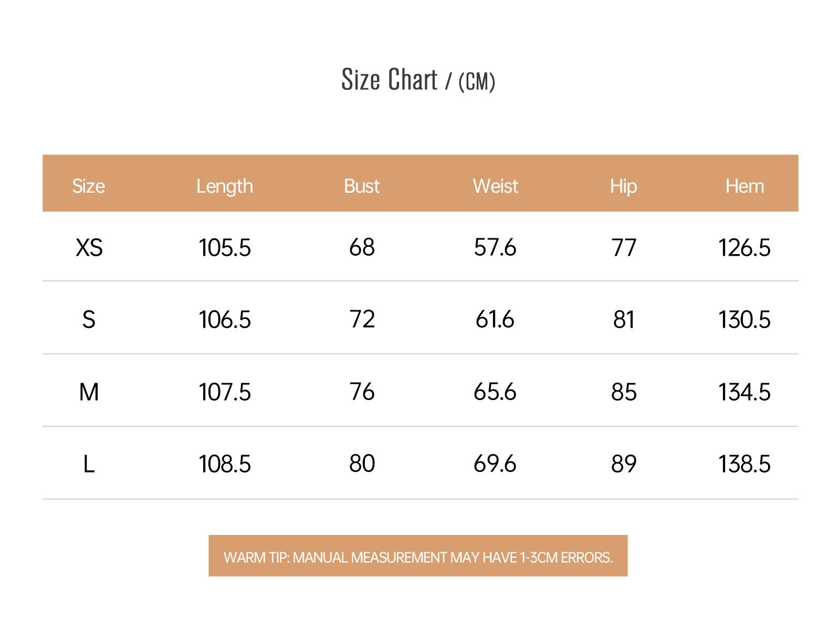Click the warm tip measurement banner
The height and width of the screenshot is (630, 840).
[418, 556]
